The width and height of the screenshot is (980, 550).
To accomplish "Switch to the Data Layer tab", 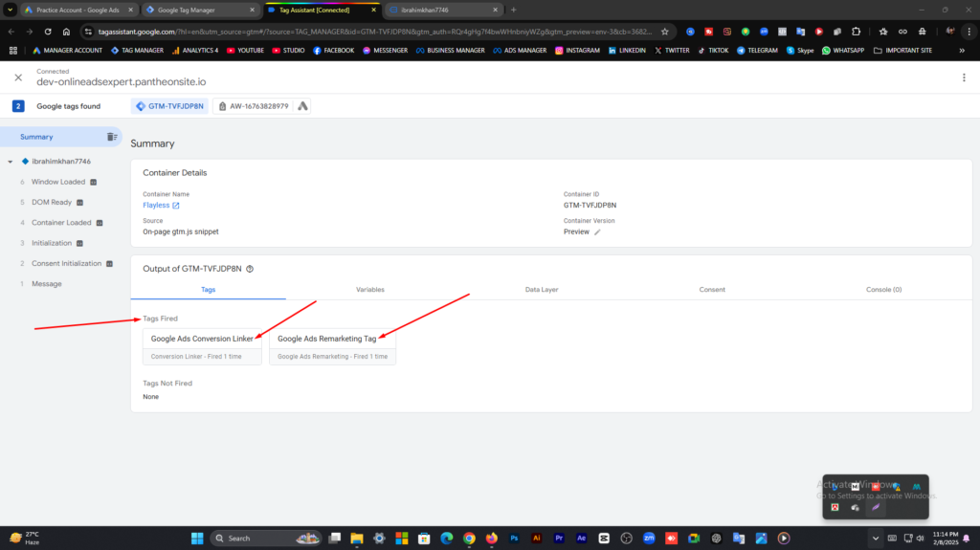I will coord(542,290).
